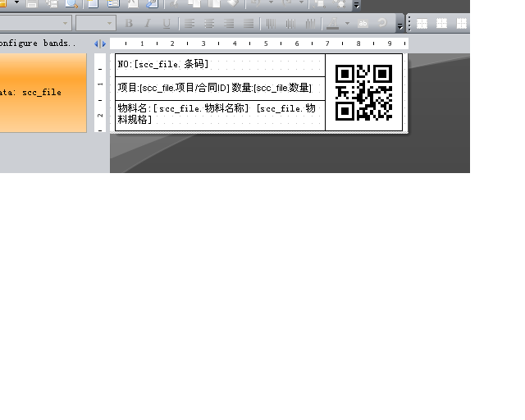The height and width of the screenshot is (420, 525).
Task: Click the panel splitter arrows
Action: (100, 43)
